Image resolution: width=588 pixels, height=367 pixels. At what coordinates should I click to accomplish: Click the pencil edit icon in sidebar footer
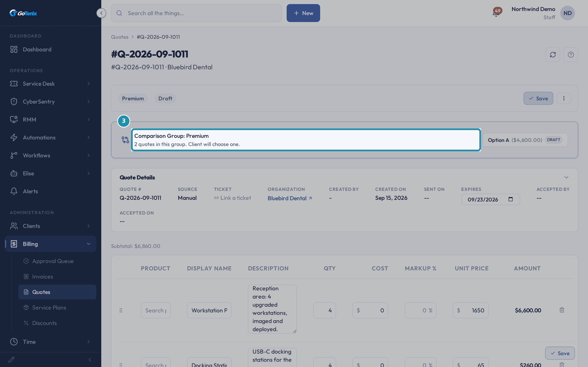11,359
